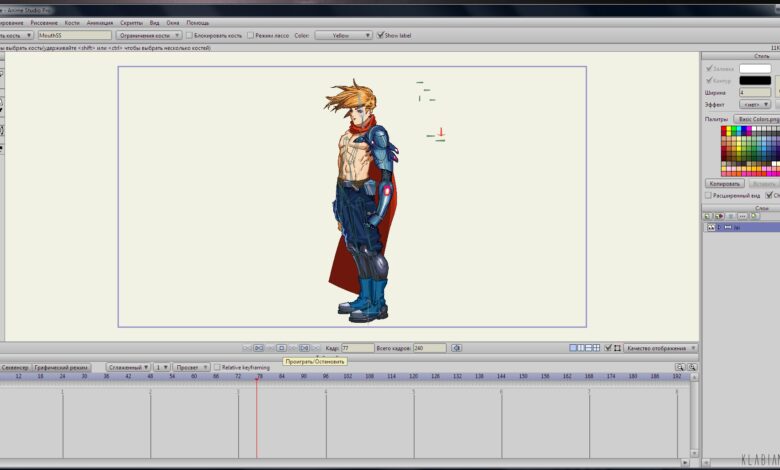This screenshot has height=470, width=780.
Task: Open the Анимация menu
Action: point(100,21)
